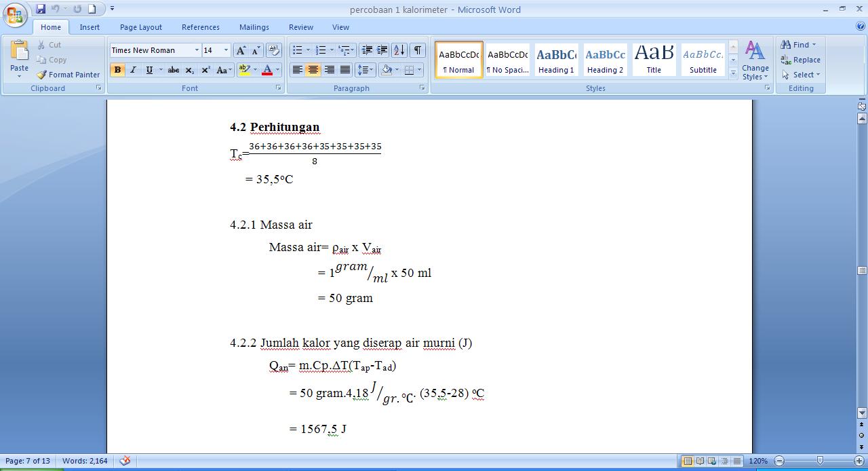Click the vertical scrollbar thumb
868x471 pixels.
pyautogui.click(x=863, y=271)
